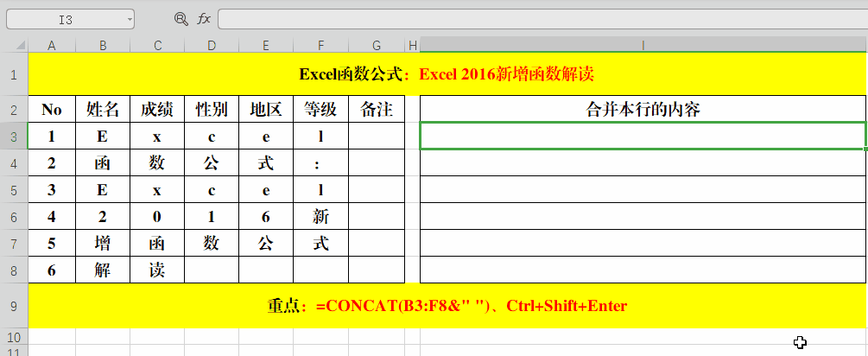Select column E header
This screenshot has height=356, width=868.
point(266,46)
